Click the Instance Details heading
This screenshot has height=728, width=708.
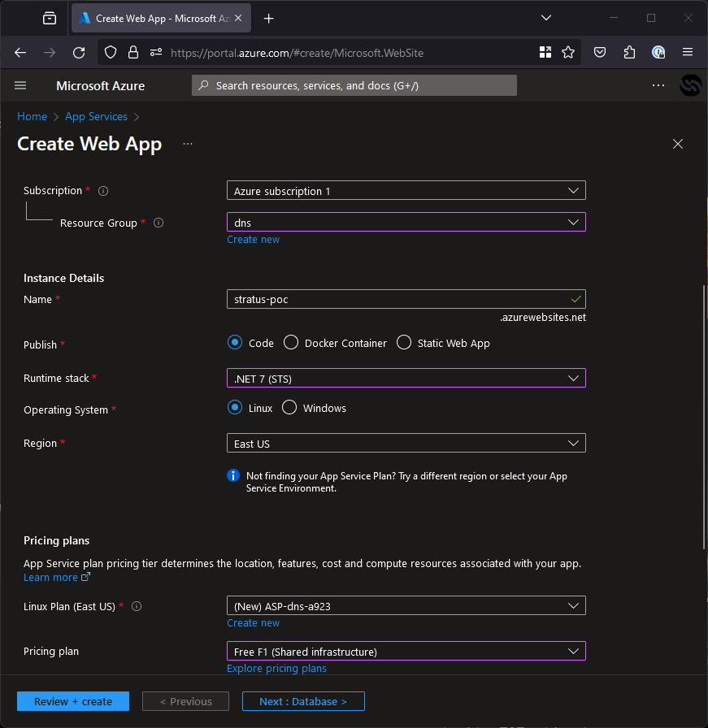click(x=63, y=278)
